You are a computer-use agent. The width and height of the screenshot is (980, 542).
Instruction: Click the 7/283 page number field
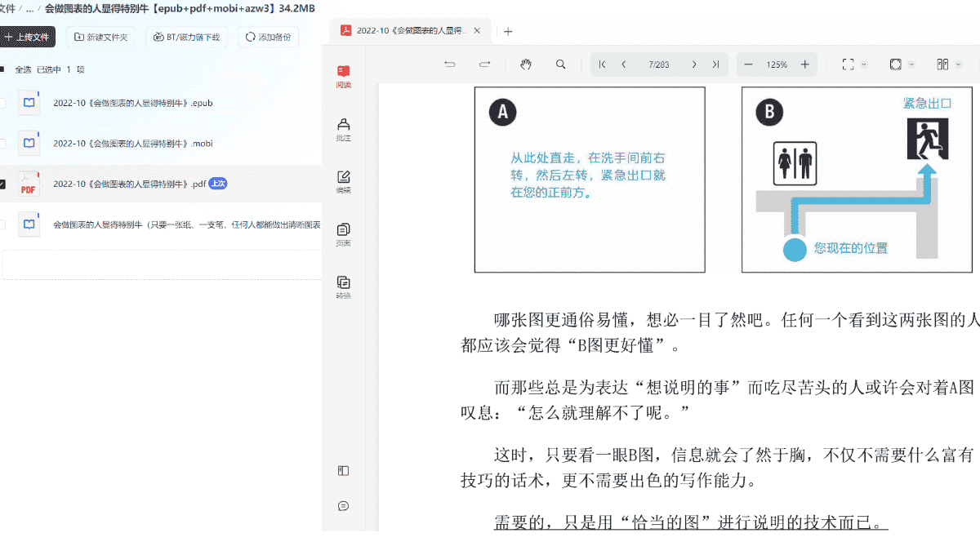658,64
